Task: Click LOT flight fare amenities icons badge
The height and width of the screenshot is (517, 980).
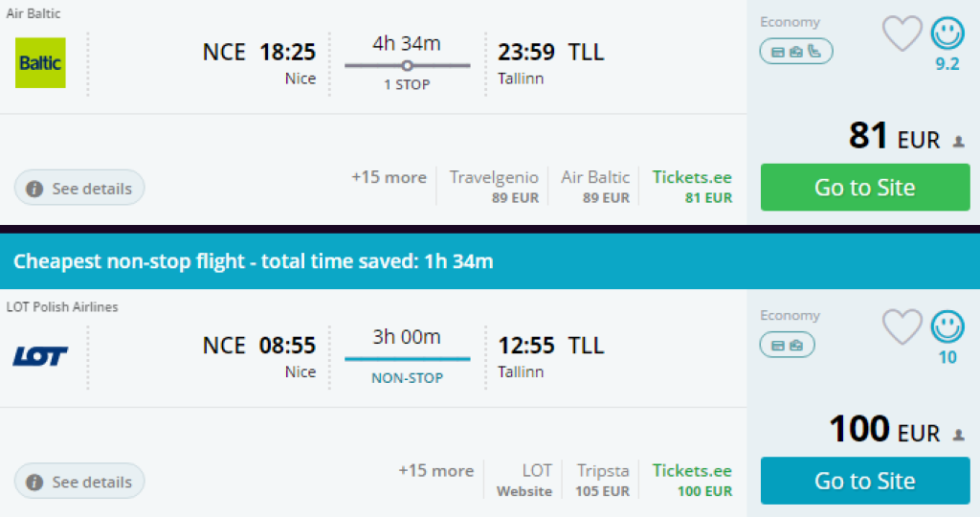Action: (x=788, y=345)
